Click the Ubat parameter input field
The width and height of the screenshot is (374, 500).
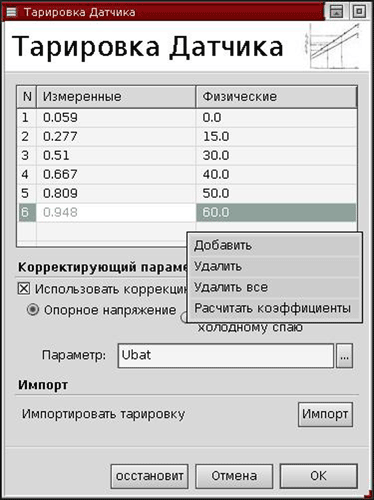(x=226, y=356)
